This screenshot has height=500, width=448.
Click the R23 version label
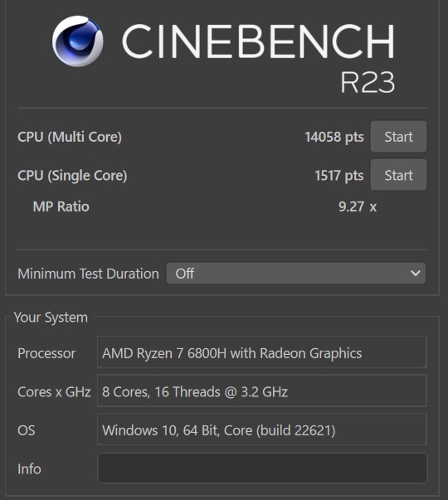[368, 82]
